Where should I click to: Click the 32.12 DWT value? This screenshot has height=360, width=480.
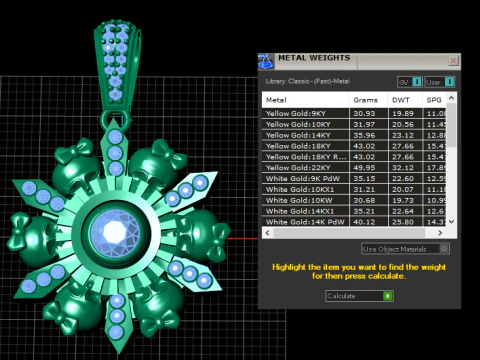point(403,168)
